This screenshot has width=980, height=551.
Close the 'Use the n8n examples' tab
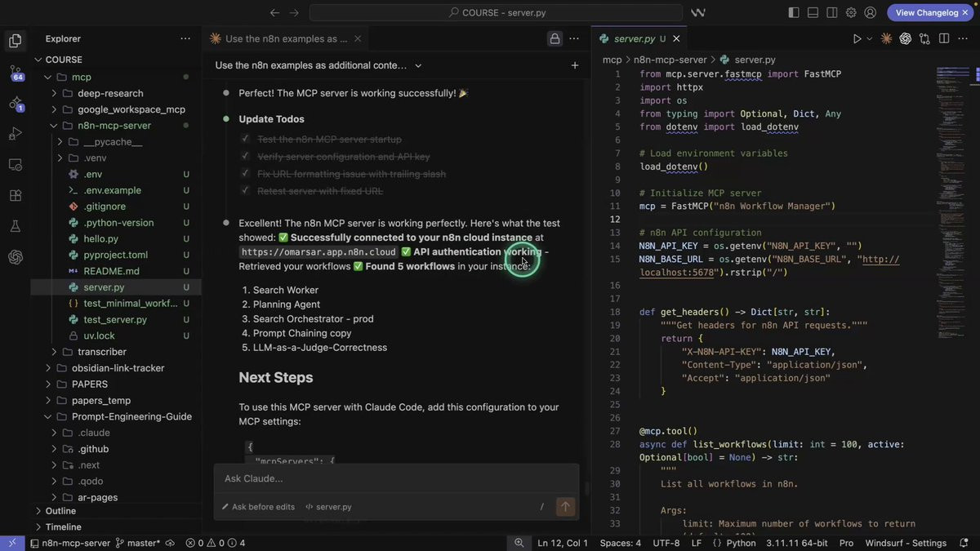tap(359, 38)
